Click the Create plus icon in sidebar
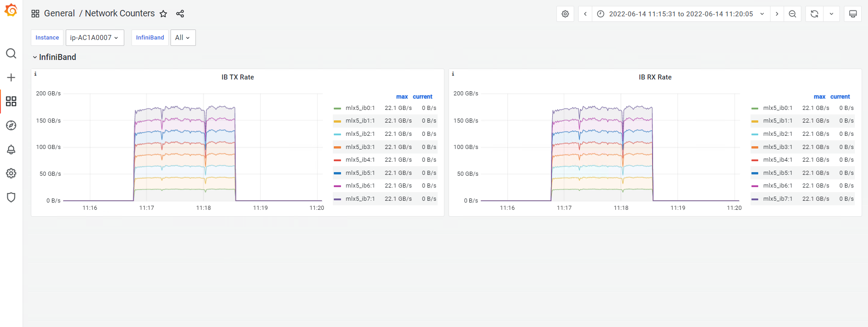The height and width of the screenshot is (327, 868). (11, 78)
